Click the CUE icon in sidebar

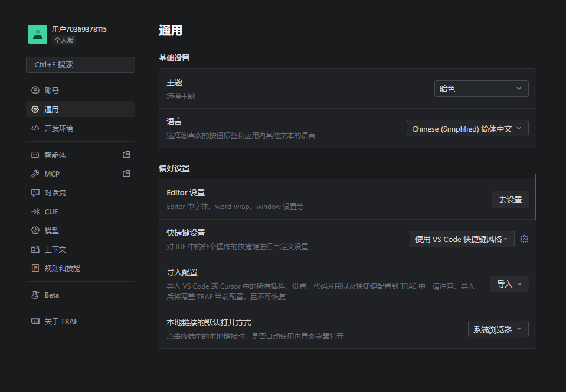click(35, 211)
